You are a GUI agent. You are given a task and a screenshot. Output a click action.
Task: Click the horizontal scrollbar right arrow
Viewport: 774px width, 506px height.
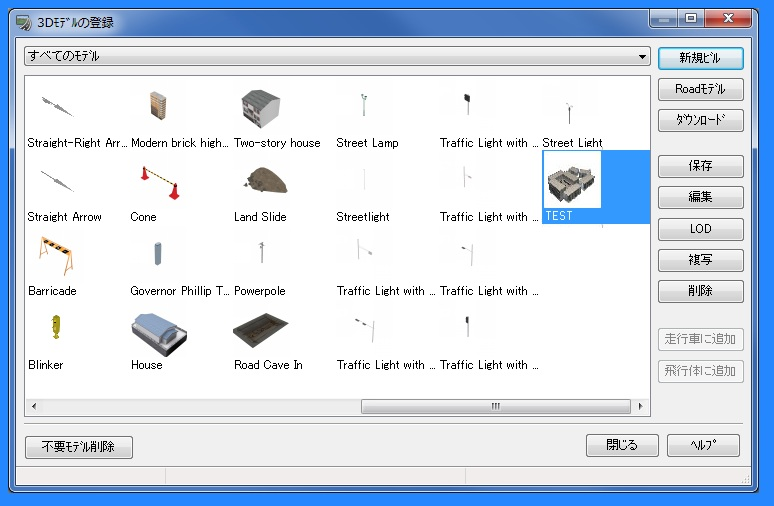tap(640, 406)
